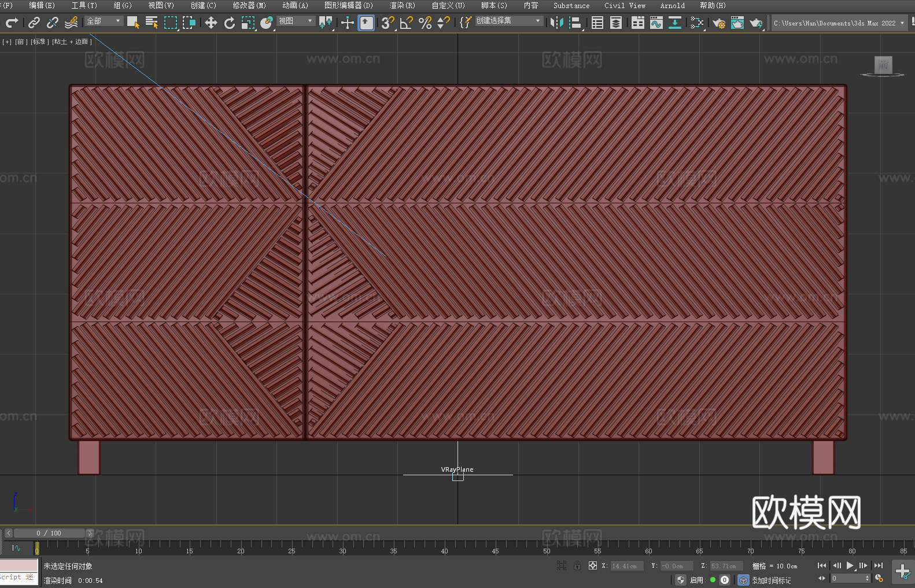Screen dimensions: 915x588
Task: Open the 修改器(M) menu
Action: click(x=249, y=5)
